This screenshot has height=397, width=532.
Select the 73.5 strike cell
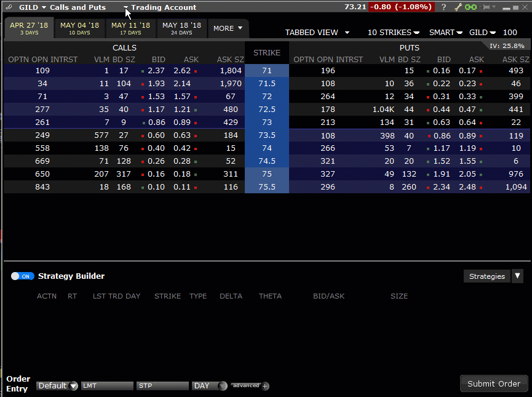[x=266, y=135]
